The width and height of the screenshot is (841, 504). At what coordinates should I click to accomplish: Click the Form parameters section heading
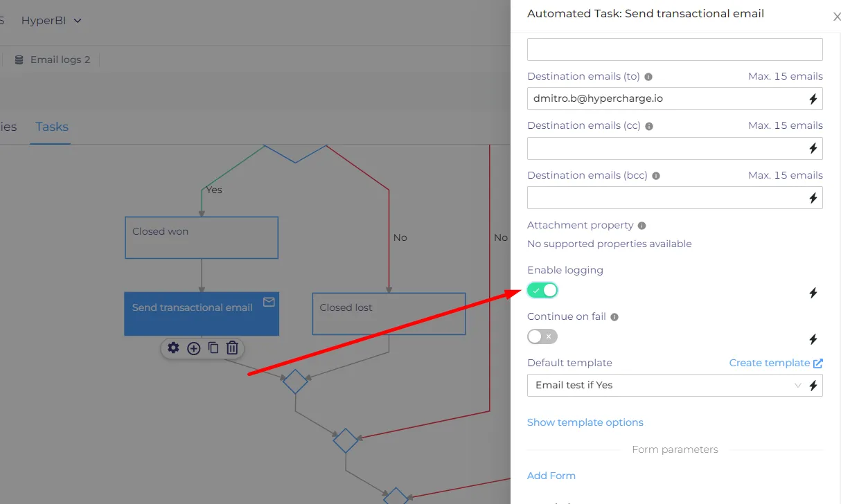675,449
